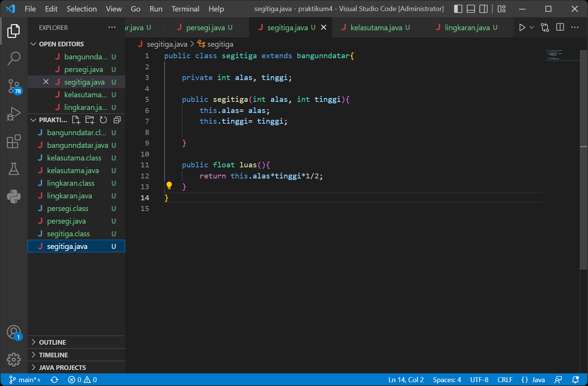
Task: Expand the OUTLINE section
Action: [52, 342]
